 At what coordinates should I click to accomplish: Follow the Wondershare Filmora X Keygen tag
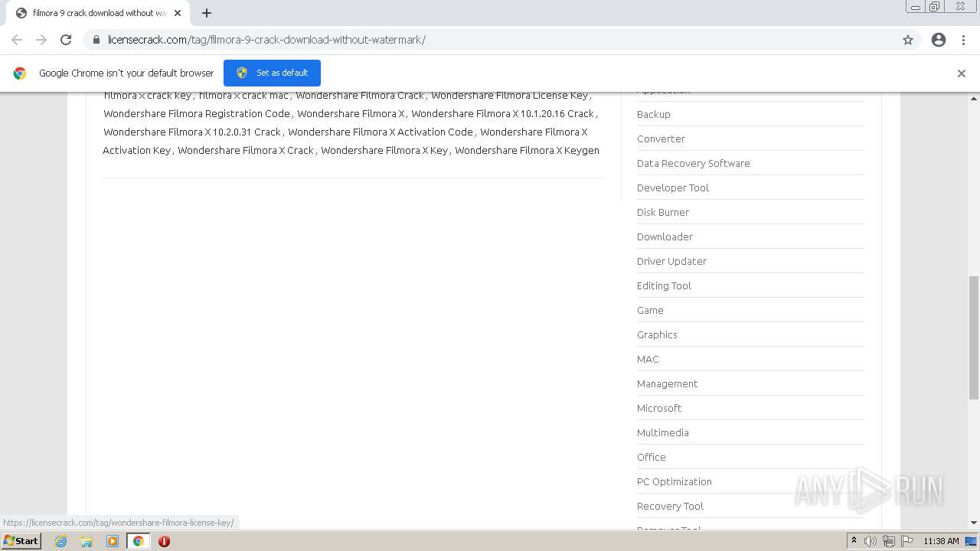[x=527, y=150]
